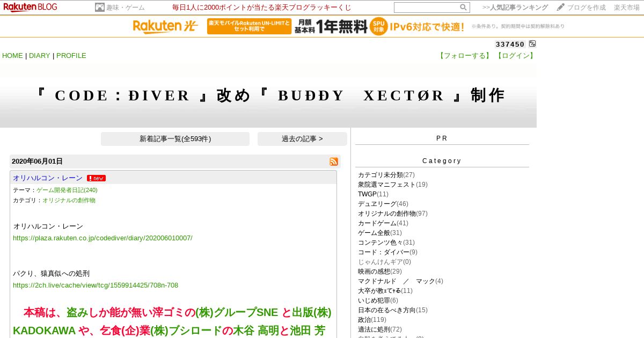The image size is (644, 338).
Task: Click the access counter icon beside 337450
Action: coord(532,44)
